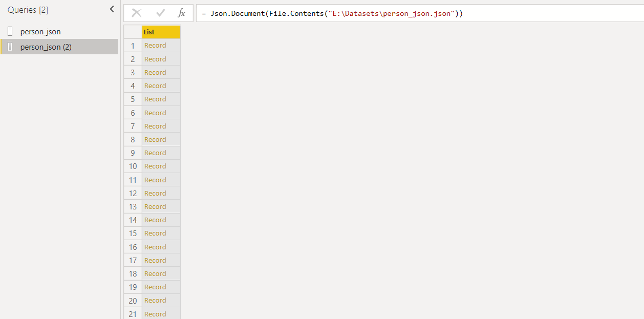Click the yellow List column header highlight
Screen dimensions: 644x319
pos(160,31)
